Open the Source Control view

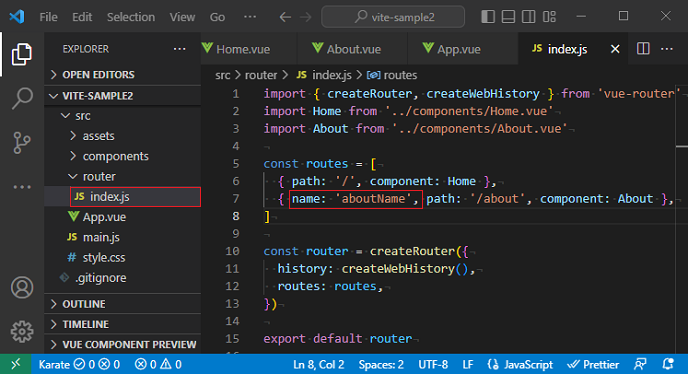(22, 143)
